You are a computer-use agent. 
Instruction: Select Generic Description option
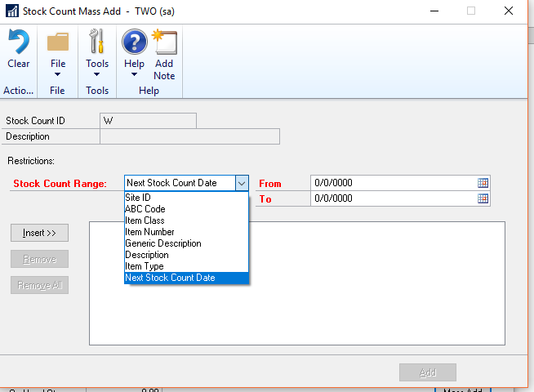pyautogui.click(x=162, y=243)
